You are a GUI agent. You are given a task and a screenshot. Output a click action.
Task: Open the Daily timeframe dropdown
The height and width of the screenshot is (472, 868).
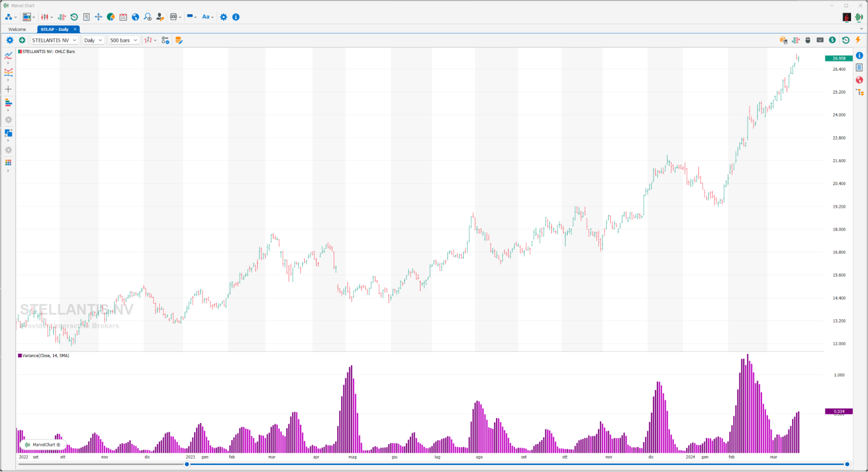93,40
